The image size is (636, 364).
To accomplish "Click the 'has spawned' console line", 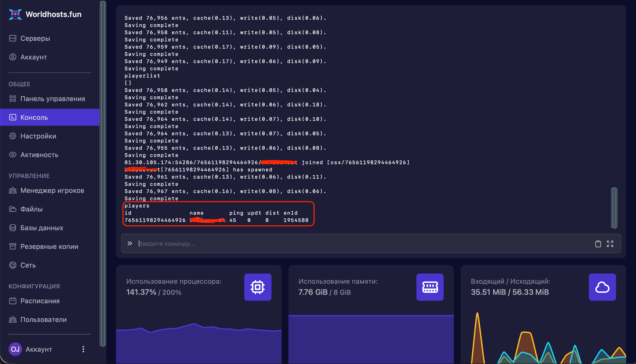I will point(198,169).
